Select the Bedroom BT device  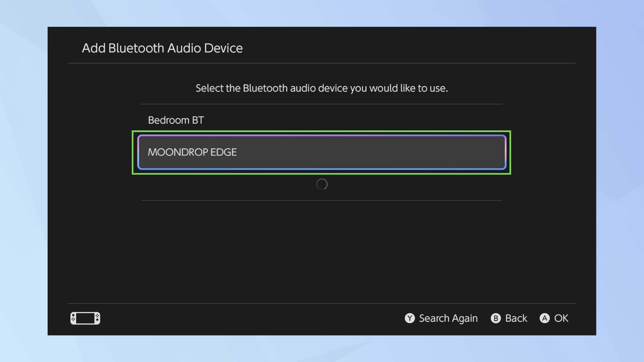(x=176, y=120)
